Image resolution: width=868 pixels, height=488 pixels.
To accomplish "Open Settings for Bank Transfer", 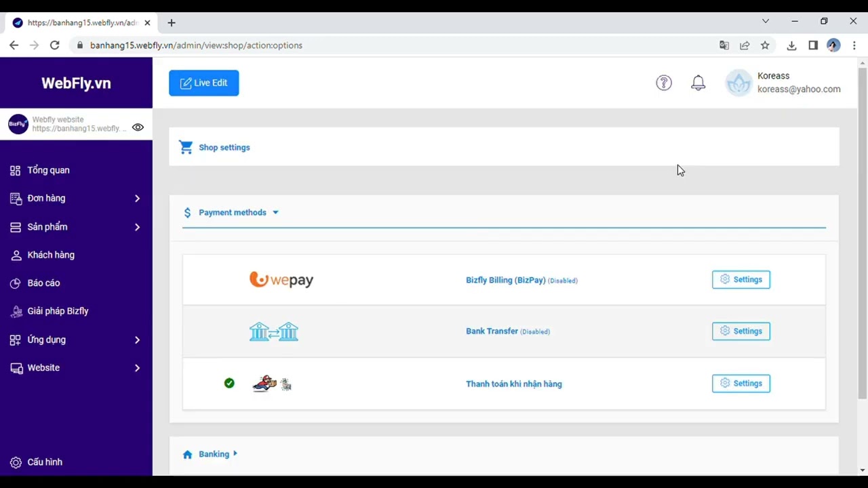I will (x=741, y=331).
